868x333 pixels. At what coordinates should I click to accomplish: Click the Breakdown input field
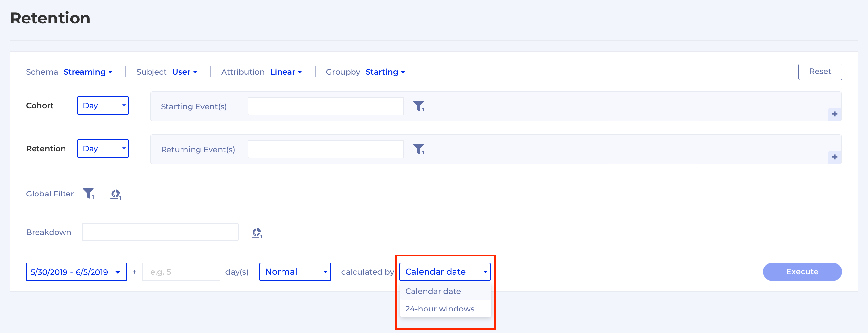pos(160,232)
